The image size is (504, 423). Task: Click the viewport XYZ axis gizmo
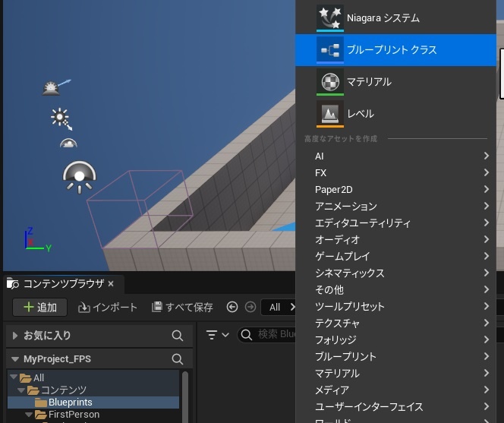coord(38,240)
